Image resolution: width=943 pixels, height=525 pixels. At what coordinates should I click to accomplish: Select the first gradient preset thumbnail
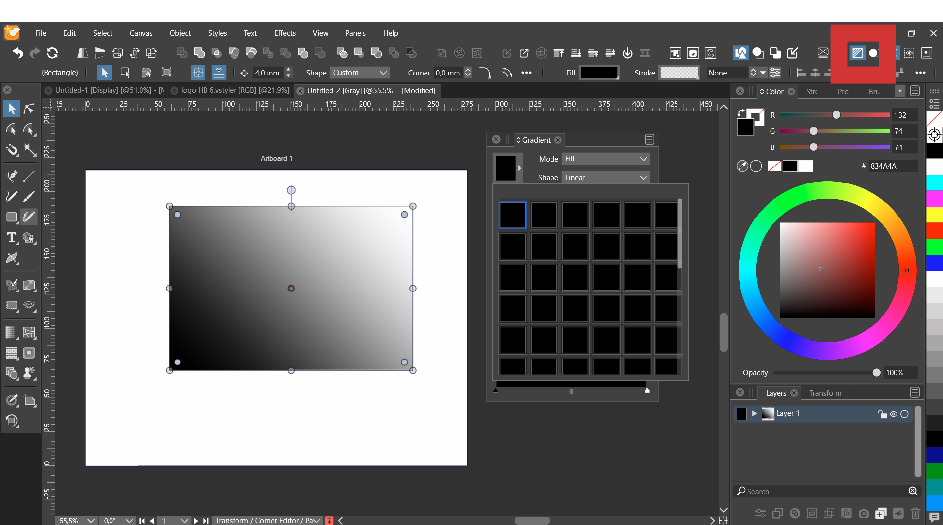(x=512, y=215)
